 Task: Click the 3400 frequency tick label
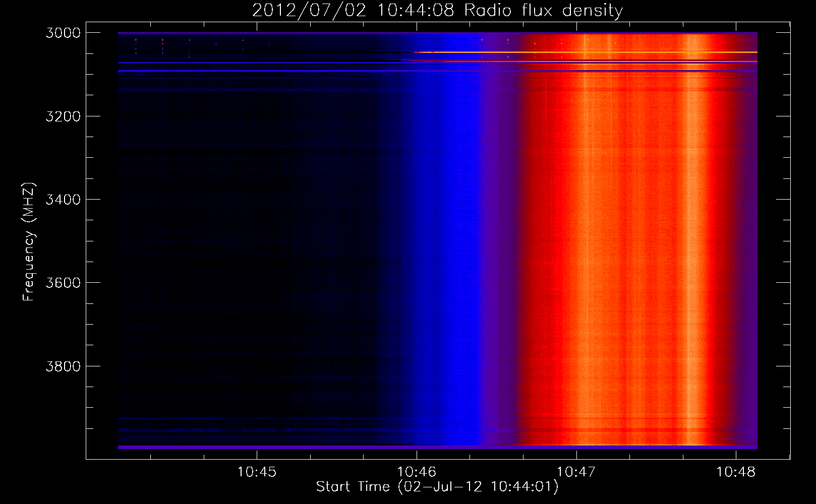(x=63, y=200)
